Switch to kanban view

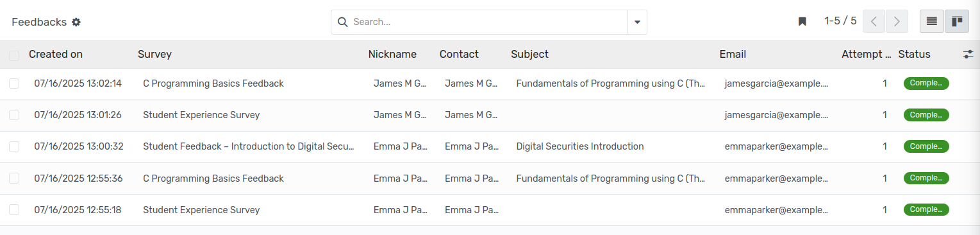(x=957, y=21)
